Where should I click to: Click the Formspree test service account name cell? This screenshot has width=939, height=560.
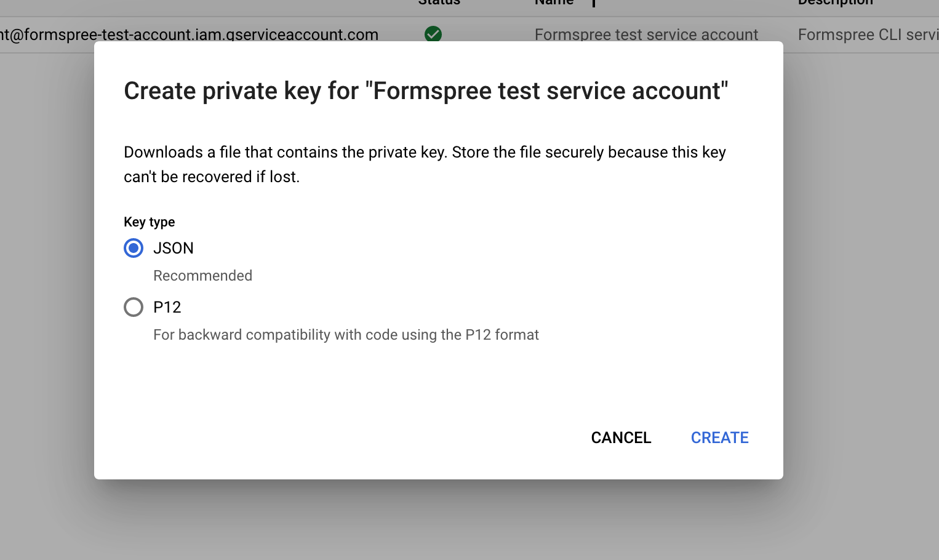point(646,34)
